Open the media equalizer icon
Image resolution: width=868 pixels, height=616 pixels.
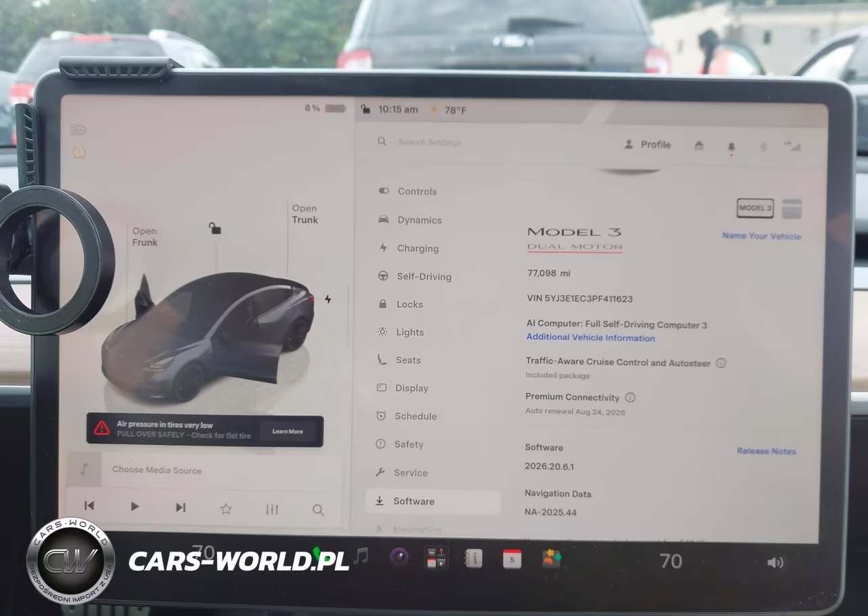272,509
